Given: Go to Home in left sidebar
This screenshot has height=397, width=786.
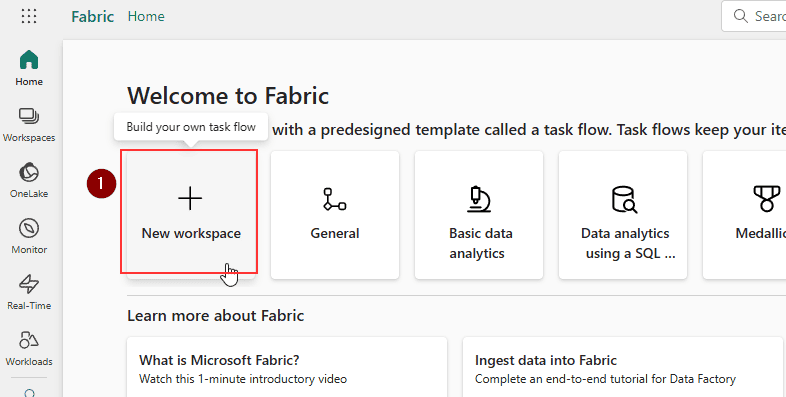Looking at the screenshot, I should point(29,68).
